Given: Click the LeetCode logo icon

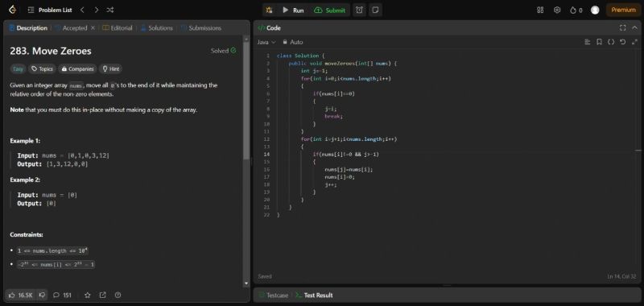Looking at the screenshot, I should click(12, 10).
